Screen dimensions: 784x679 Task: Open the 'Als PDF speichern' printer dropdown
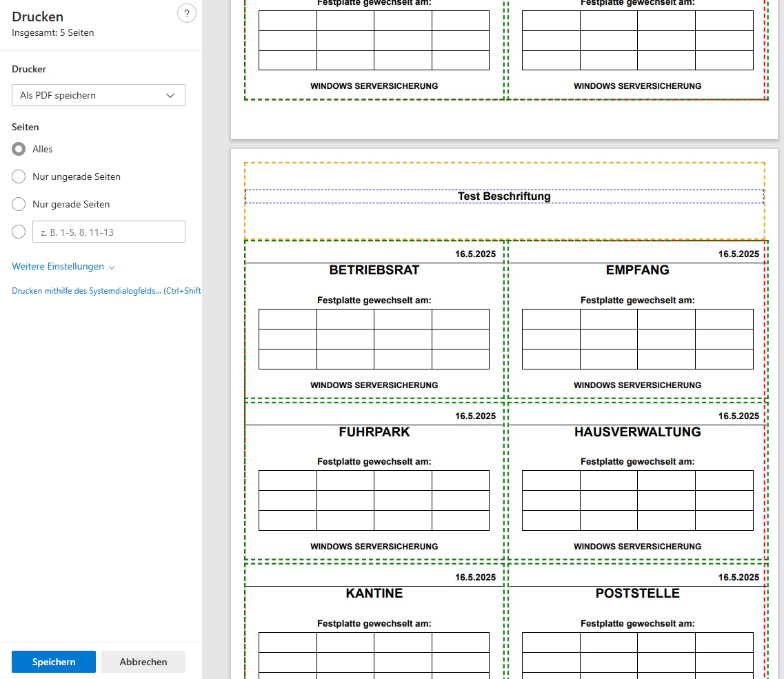coord(99,95)
